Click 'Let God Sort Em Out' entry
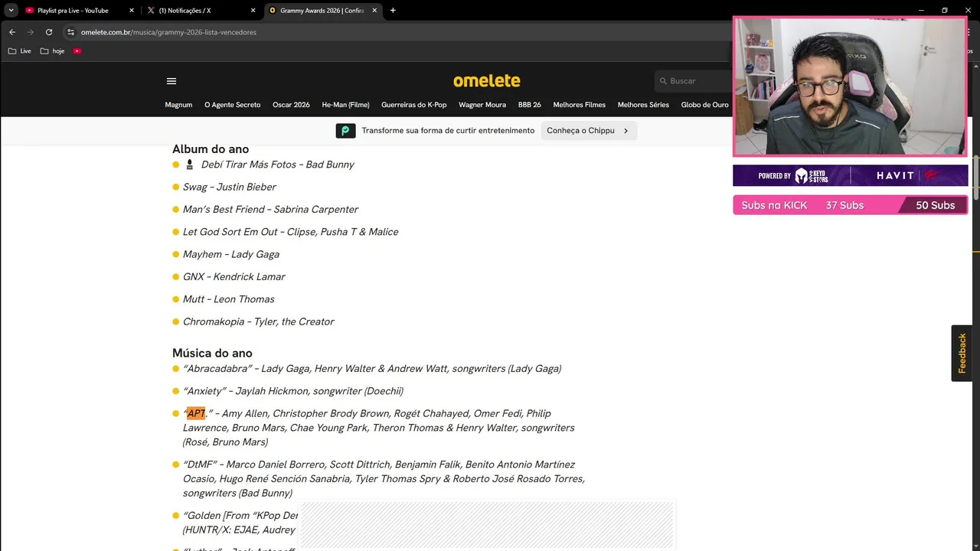Viewport: 980px width, 551px height. tap(290, 232)
